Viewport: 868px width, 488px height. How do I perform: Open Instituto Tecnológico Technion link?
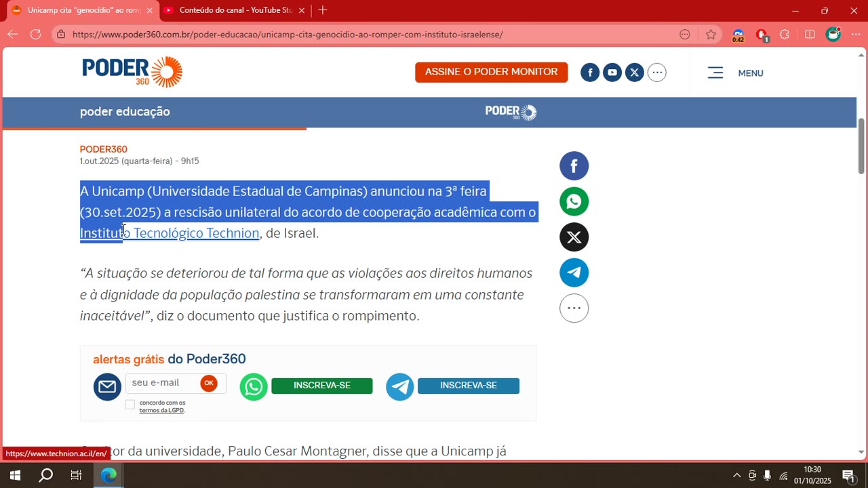tap(170, 233)
